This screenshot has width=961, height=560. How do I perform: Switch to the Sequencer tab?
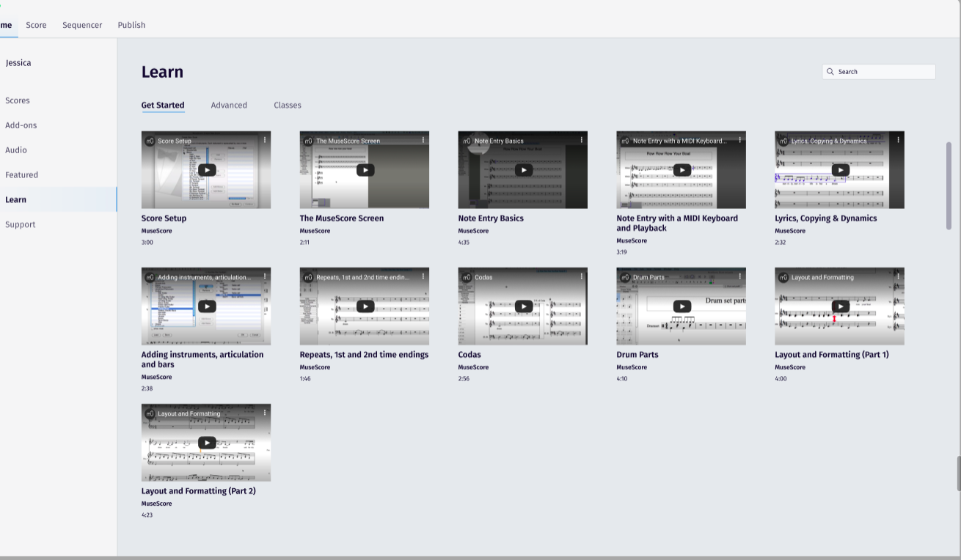click(81, 24)
